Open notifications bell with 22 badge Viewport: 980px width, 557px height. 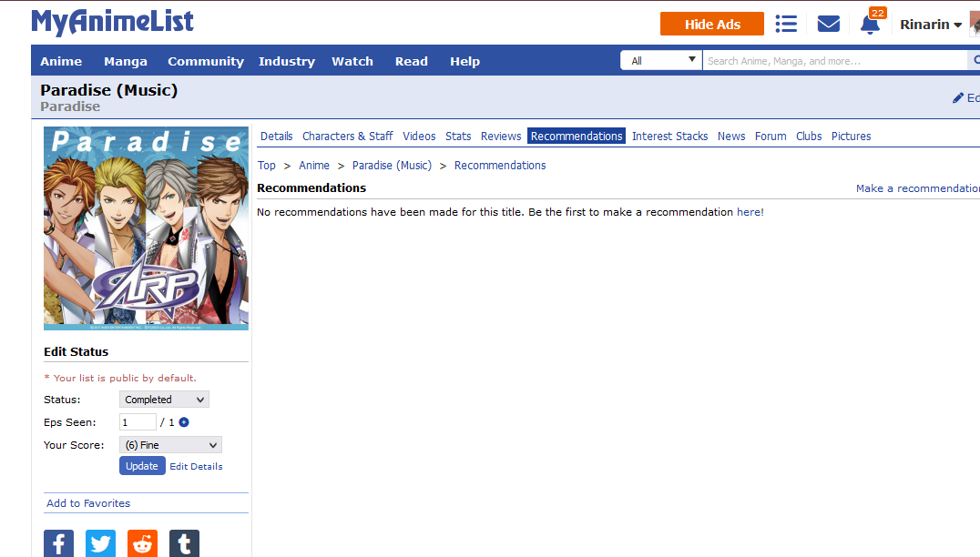(x=870, y=24)
